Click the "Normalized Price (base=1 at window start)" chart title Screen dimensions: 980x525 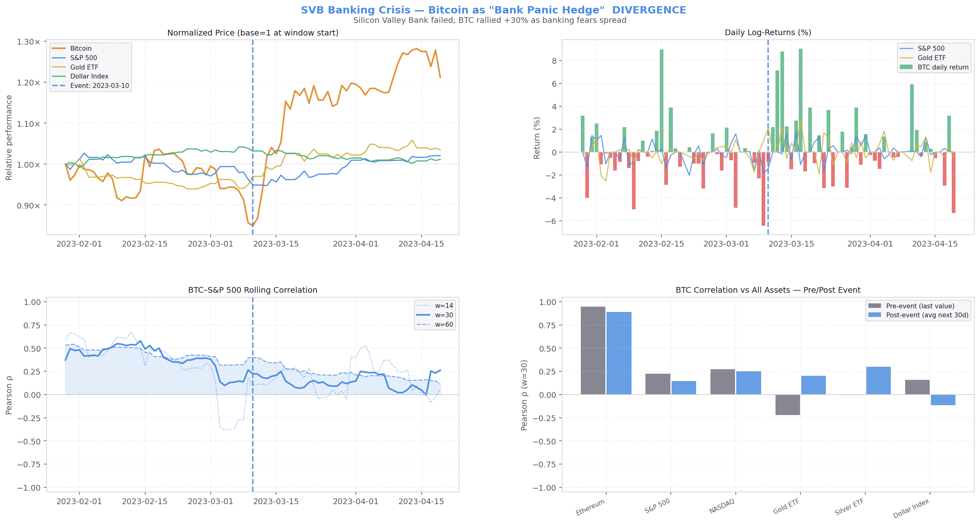(x=253, y=33)
